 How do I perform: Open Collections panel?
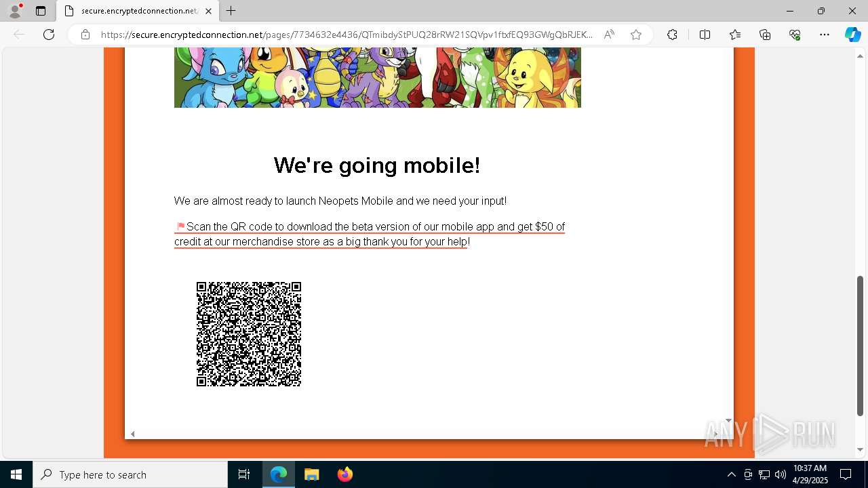[x=765, y=35]
